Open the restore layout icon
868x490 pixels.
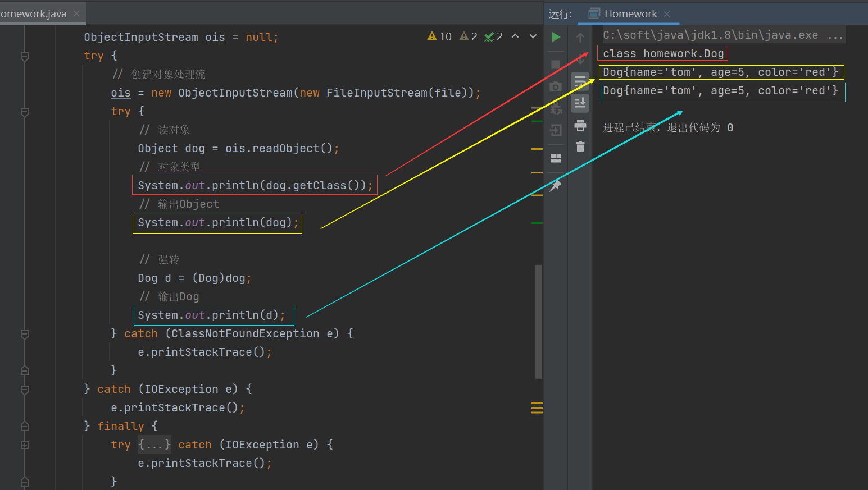pos(556,158)
